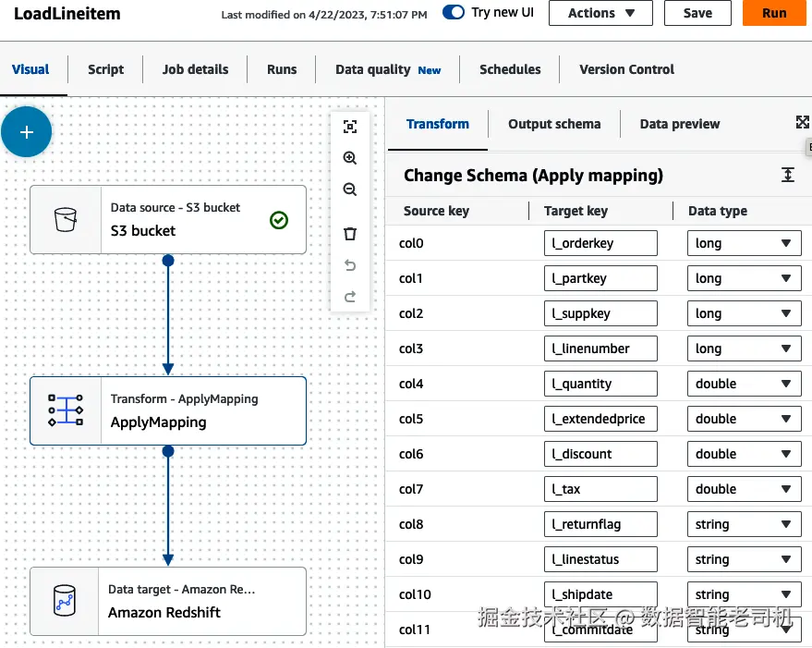Toggle the Try new UI switch
Image resolution: width=812 pixels, height=648 pixels.
click(x=454, y=12)
